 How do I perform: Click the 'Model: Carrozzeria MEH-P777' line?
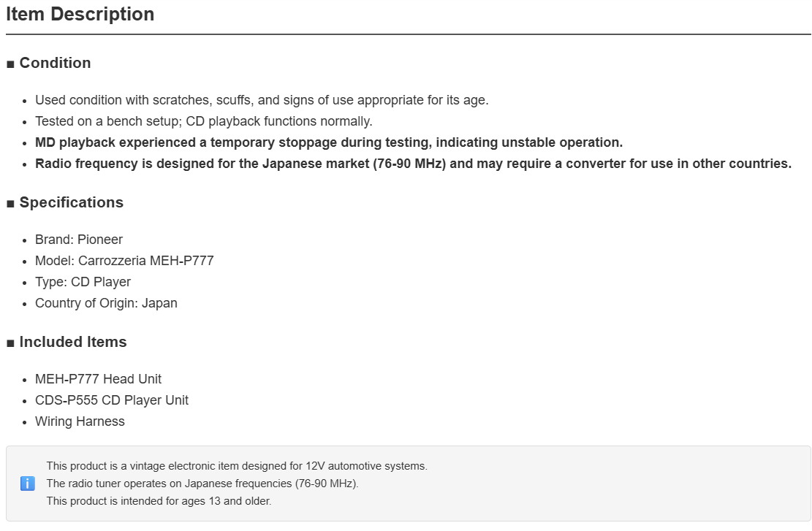pyautogui.click(x=124, y=261)
